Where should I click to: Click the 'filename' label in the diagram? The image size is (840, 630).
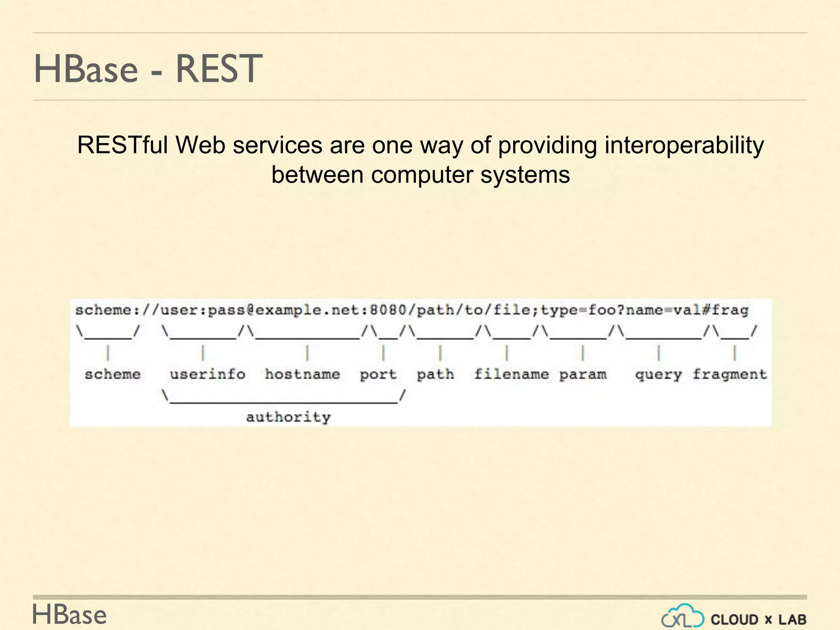[511, 374]
